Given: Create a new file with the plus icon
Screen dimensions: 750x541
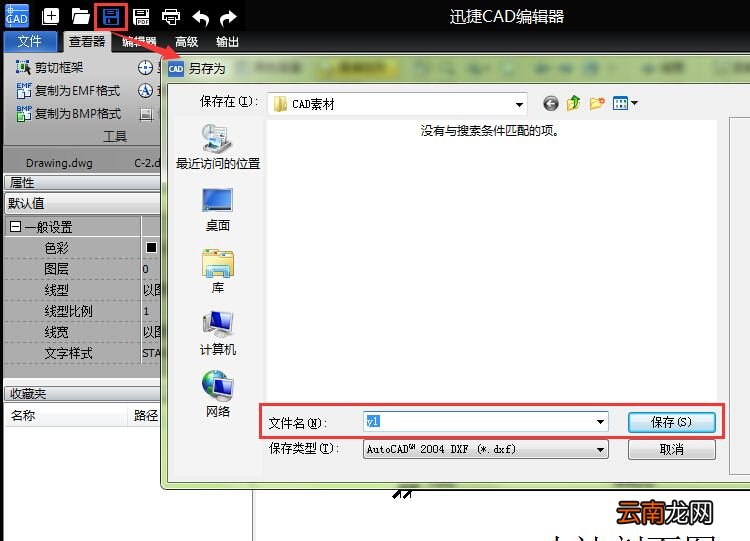Looking at the screenshot, I should [50, 16].
